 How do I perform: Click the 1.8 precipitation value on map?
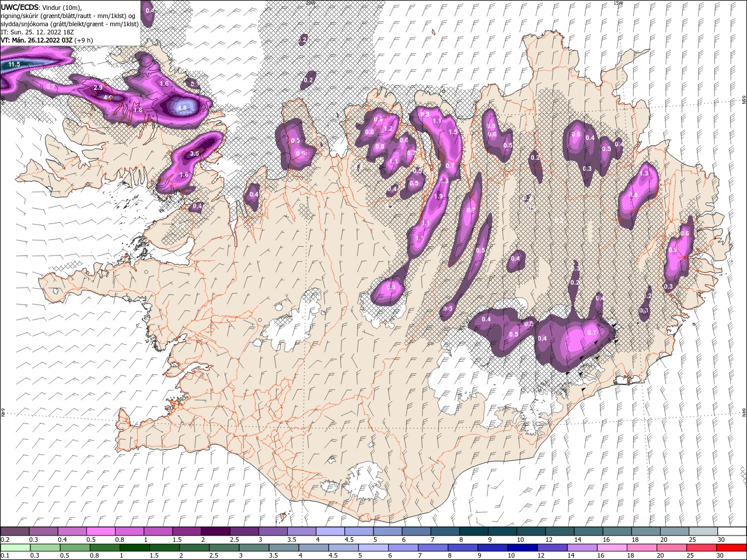pos(138,110)
